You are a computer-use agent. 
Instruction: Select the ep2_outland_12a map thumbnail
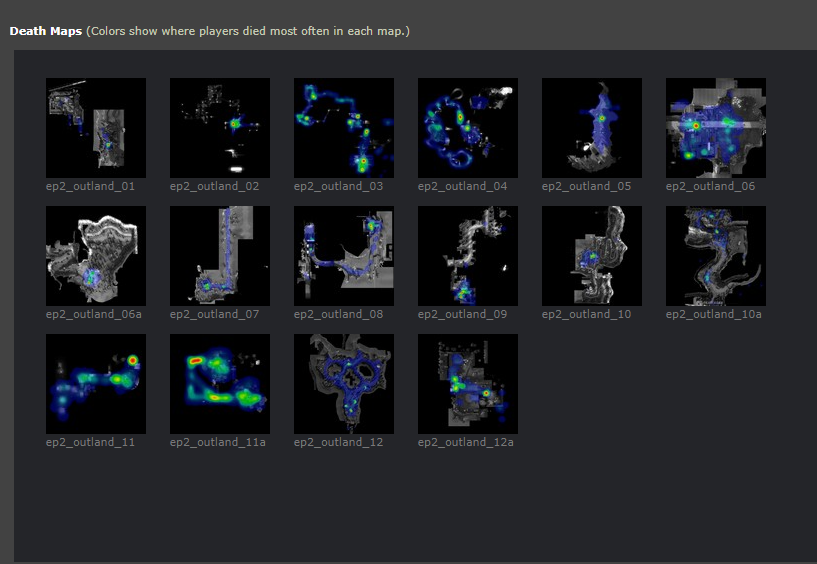tap(468, 384)
